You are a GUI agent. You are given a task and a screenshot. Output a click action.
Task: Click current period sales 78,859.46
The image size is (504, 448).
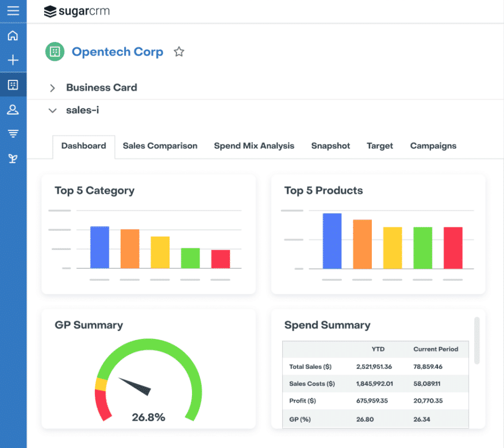click(x=428, y=367)
